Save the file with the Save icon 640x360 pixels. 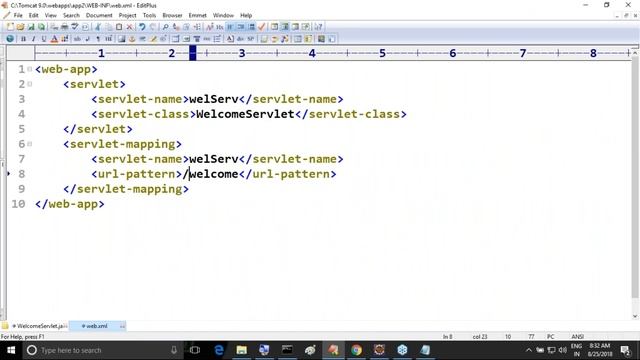click(x=31, y=27)
